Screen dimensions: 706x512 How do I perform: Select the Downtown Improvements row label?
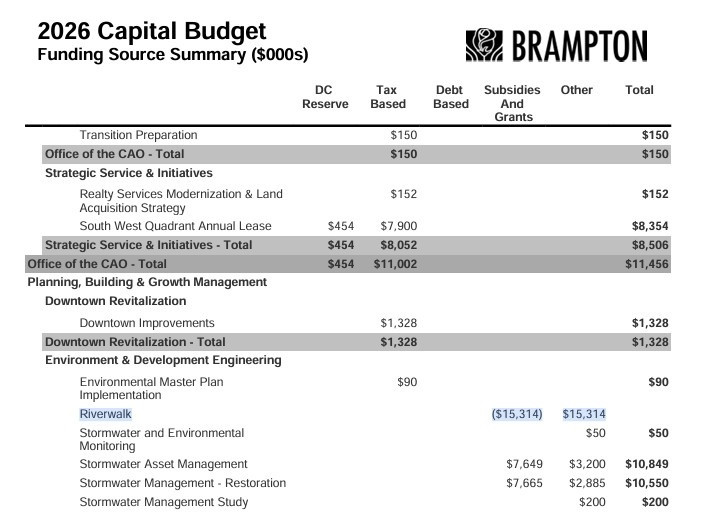[x=147, y=323]
